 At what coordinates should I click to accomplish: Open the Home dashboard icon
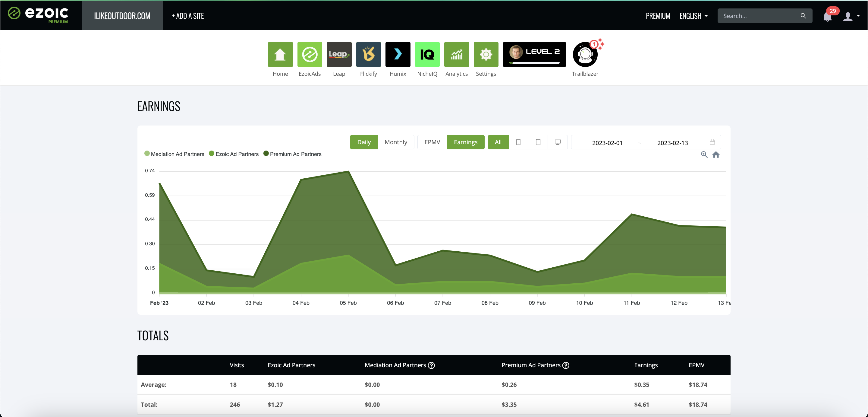(x=280, y=54)
